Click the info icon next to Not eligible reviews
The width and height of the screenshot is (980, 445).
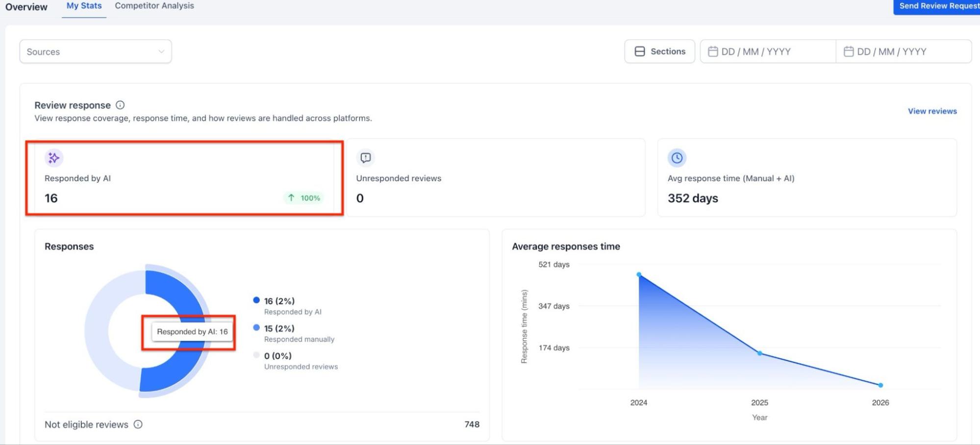pyautogui.click(x=138, y=424)
